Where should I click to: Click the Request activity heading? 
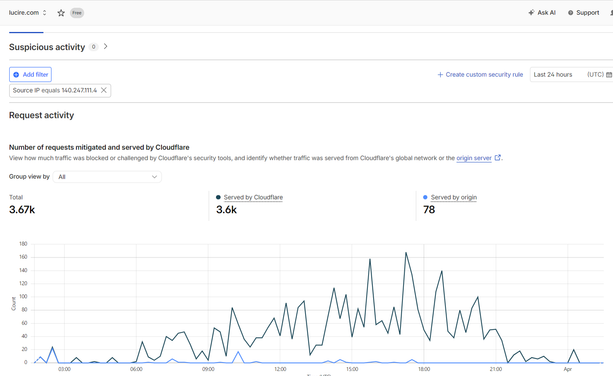[41, 115]
